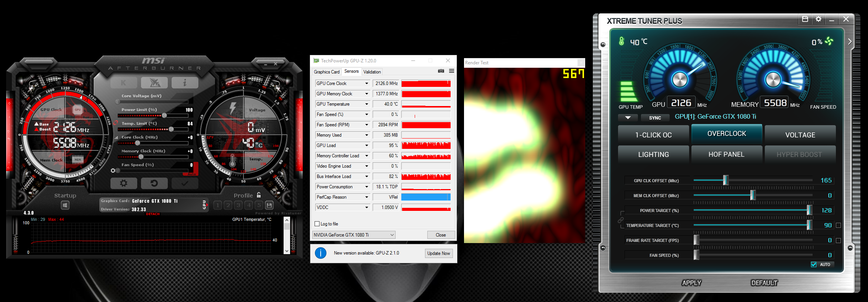Click the Afterburner GPU selector label
The width and height of the screenshot is (868, 302).
pyautogui.click(x=204, y=205)
